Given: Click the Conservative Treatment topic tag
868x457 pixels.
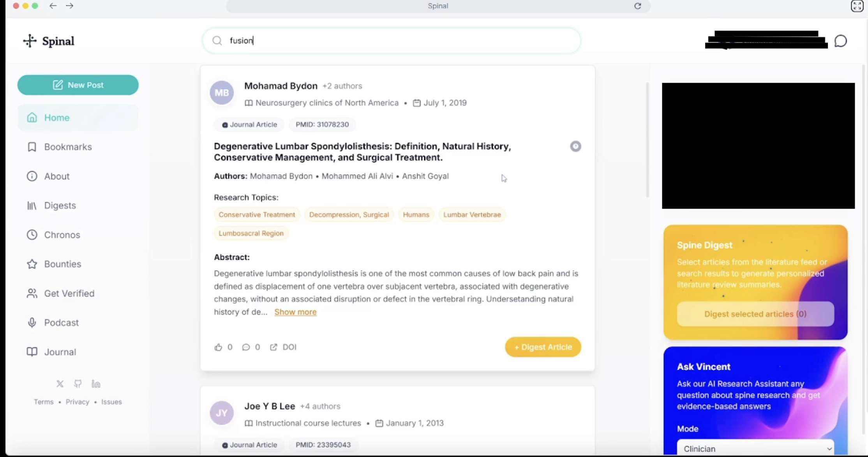Looking at the screenshot, I should pos(257,214).
